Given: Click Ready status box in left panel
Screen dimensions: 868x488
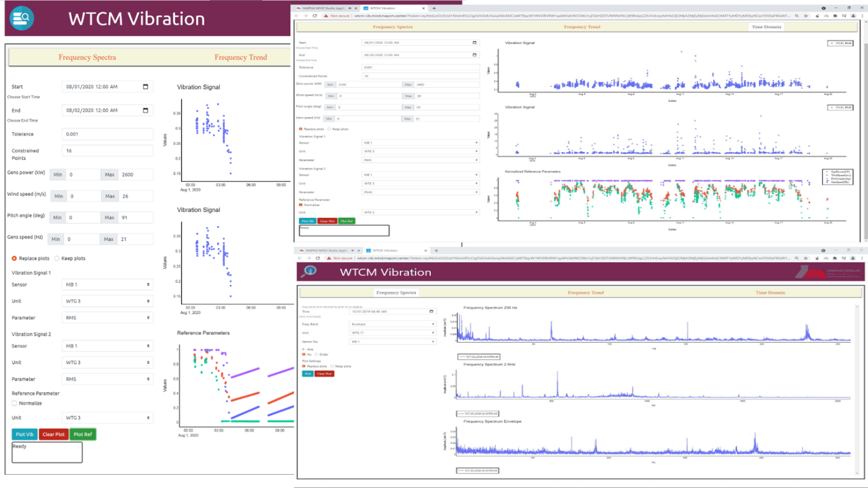Looking at the screenshot, I should click(47, 452).
